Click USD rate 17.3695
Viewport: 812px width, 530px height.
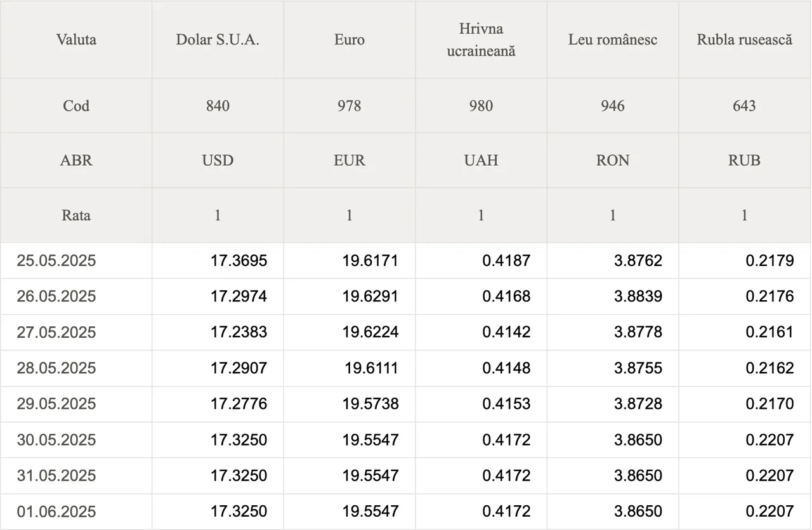239,260
